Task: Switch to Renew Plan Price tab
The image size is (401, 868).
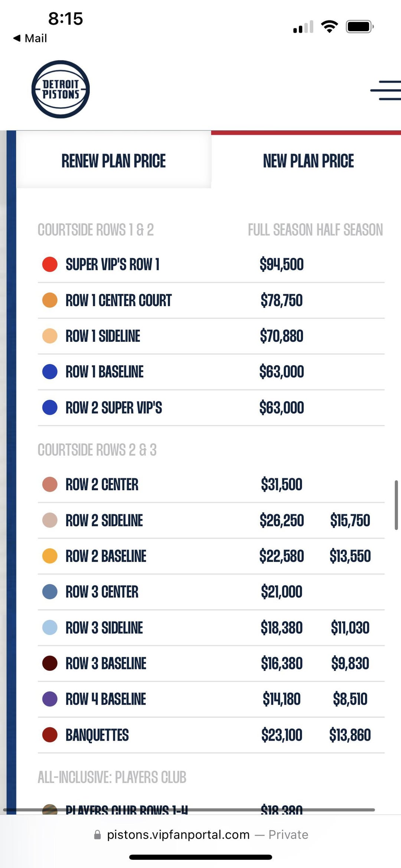Action: [x=114, y=161]
